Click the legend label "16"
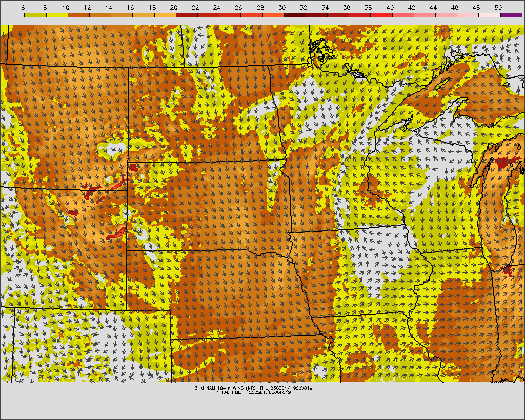This screenshot has width=525, height=420. pos(130,8)
